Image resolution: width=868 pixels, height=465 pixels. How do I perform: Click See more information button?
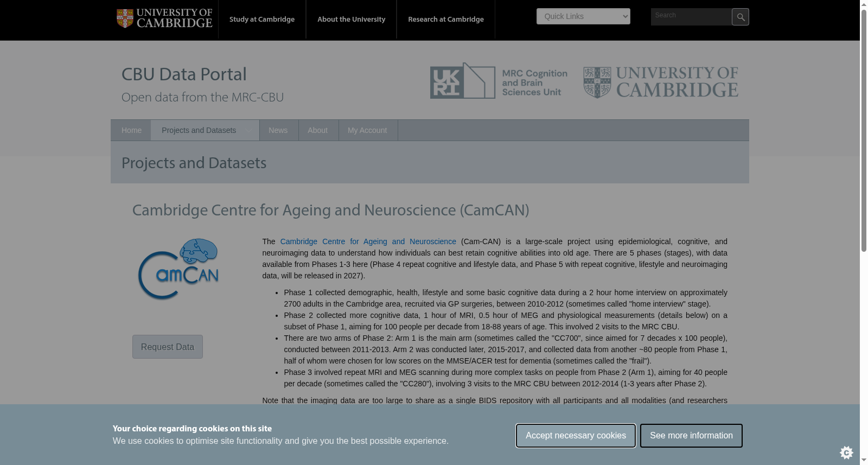pyautogui.click(x=691, y=436)
